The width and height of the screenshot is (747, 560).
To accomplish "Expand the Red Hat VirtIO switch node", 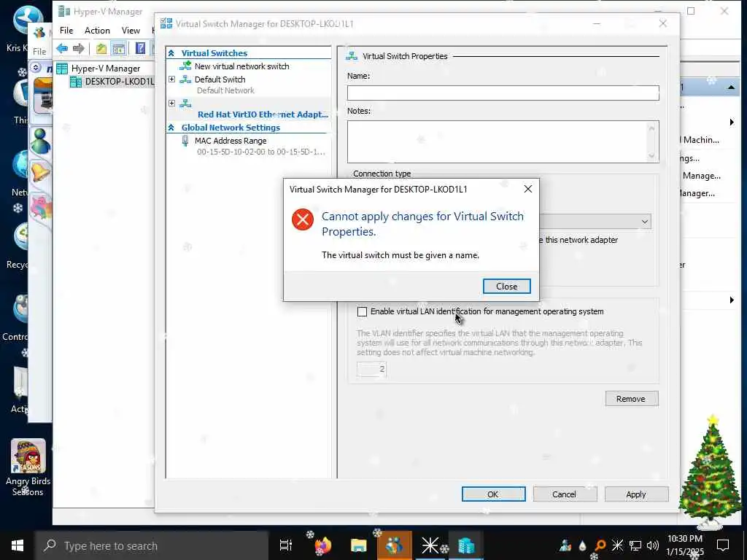I will (172, 103).
